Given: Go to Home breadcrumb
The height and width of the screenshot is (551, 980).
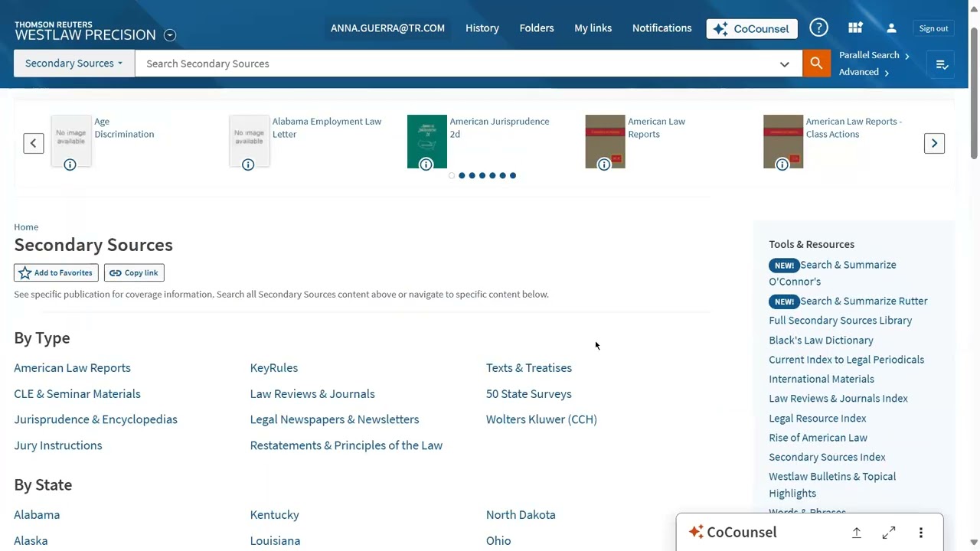Looking at the screenshot, I should (x=26, y=227).
